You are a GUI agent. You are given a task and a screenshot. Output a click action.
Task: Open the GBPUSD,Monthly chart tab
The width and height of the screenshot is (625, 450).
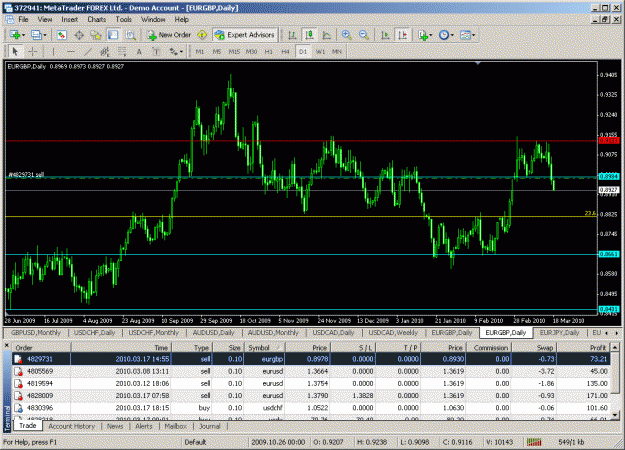36,332
